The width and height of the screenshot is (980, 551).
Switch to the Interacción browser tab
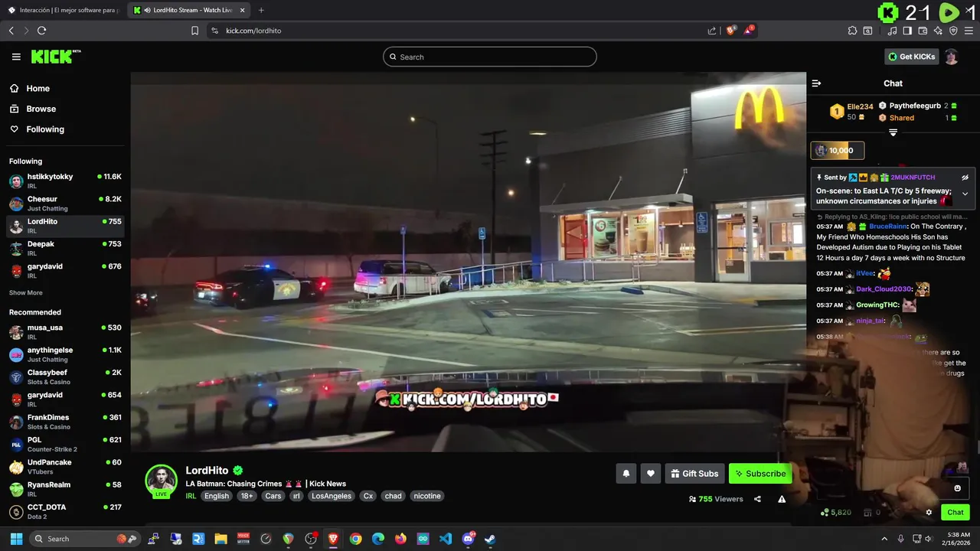pos(64,10)
